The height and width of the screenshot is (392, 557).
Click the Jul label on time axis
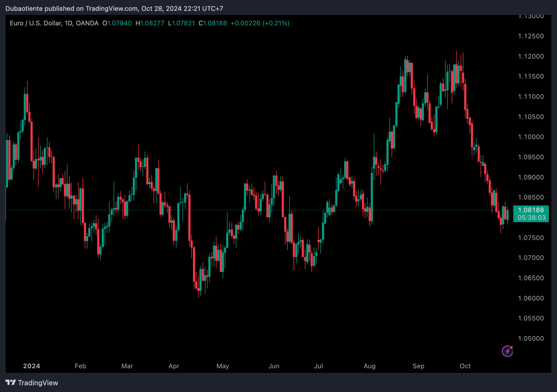pos(318,366)
